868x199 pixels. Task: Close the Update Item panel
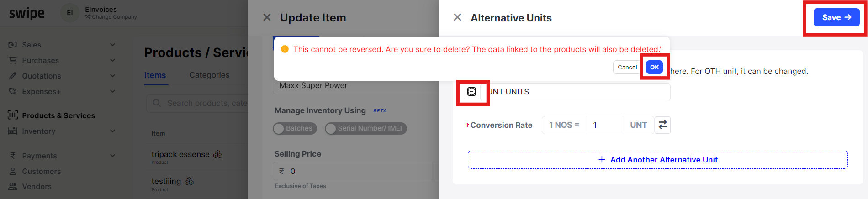267,17
